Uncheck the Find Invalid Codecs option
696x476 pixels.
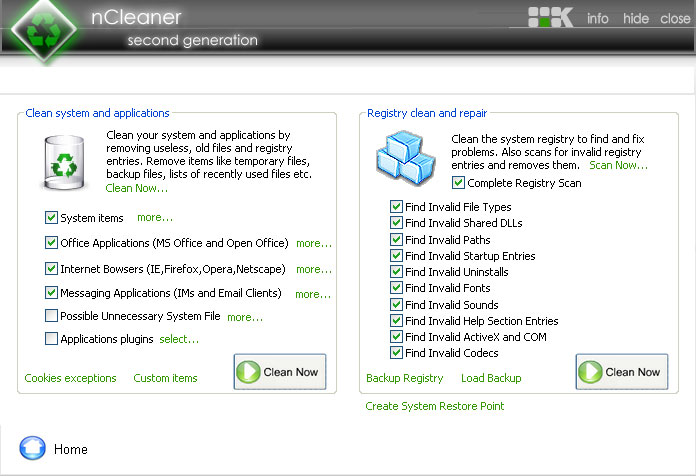(396, 353)
